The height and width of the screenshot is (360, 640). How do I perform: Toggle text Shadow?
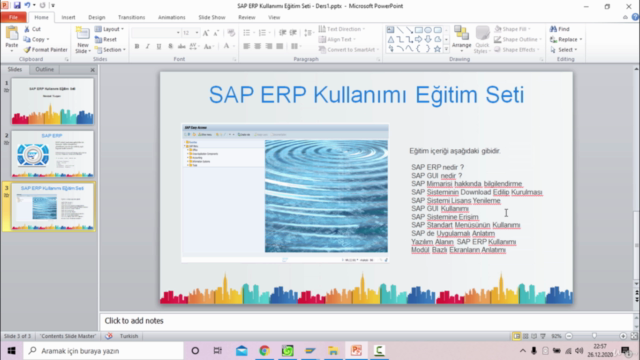click(x=170, y=47)
